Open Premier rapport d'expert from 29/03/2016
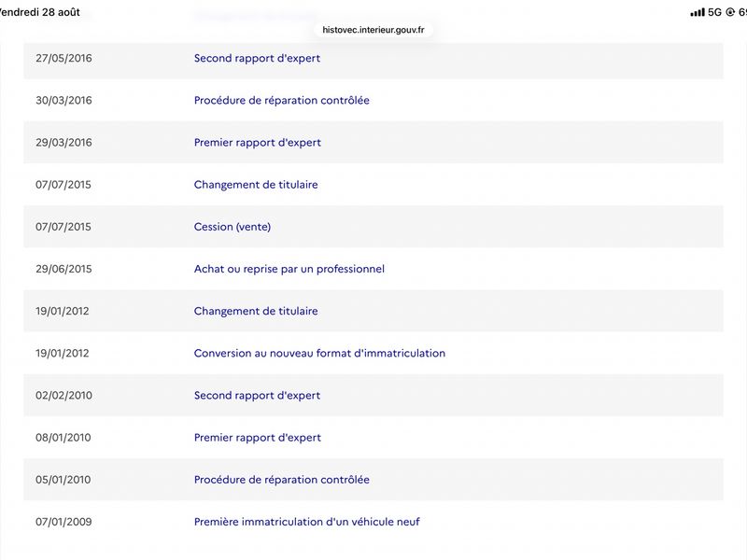The image size is (747, 560). (x=258, y=143)
